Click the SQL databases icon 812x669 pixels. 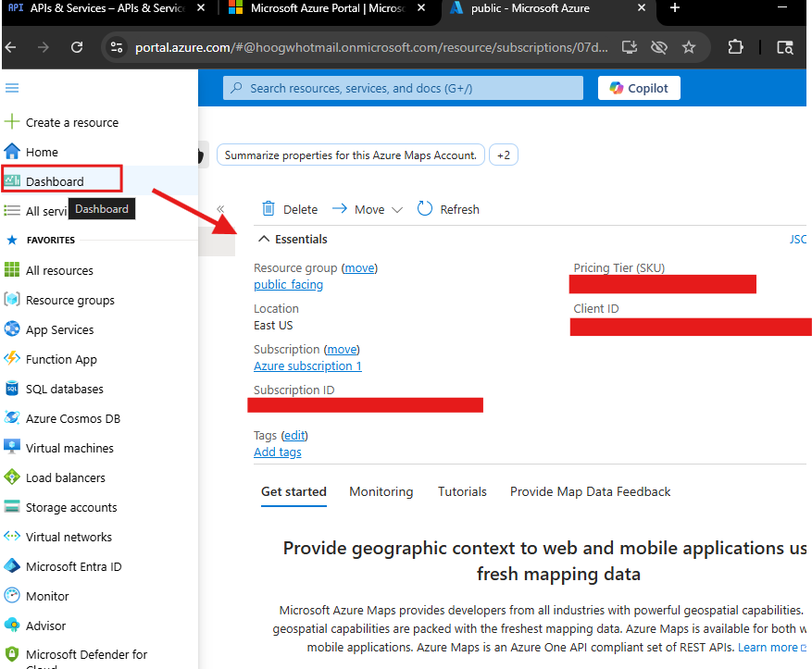click(x=11, y=389)
